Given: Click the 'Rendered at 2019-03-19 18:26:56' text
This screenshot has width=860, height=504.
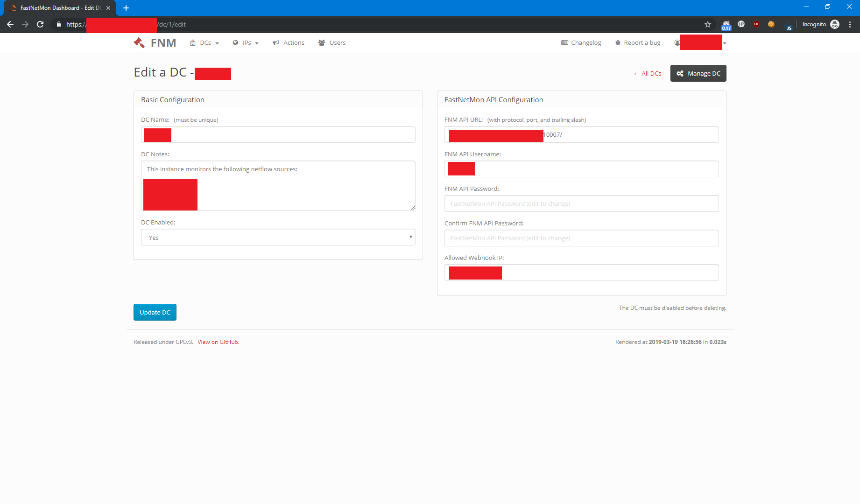Looking at the screenshot, I should coord(658,342).
